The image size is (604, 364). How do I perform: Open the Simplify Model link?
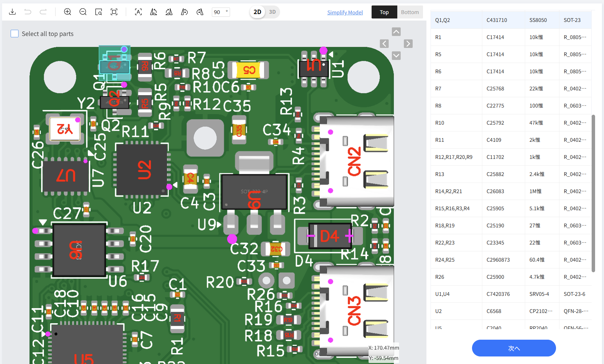(345, 12)
